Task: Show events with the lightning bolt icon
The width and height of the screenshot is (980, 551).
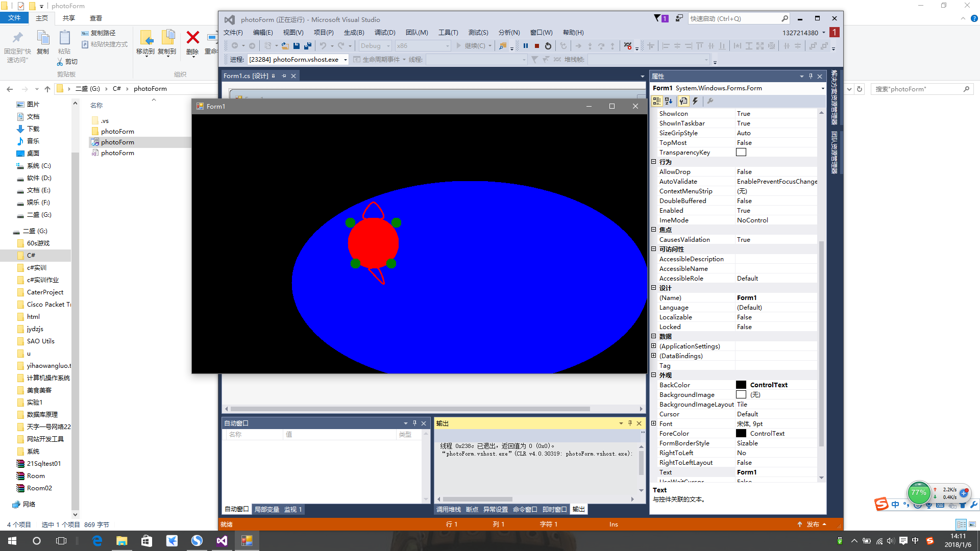Action: click(695, 101)
